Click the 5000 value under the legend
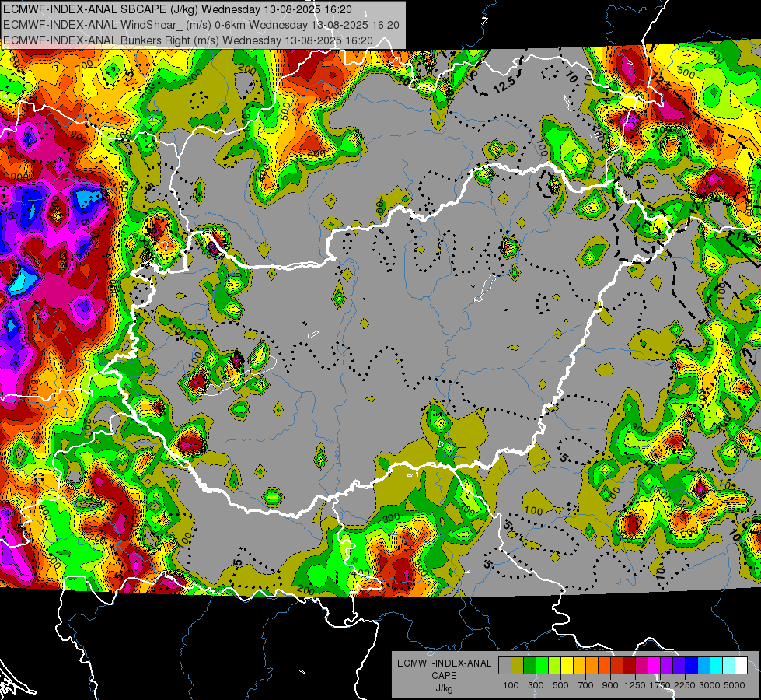 [735, 685]
